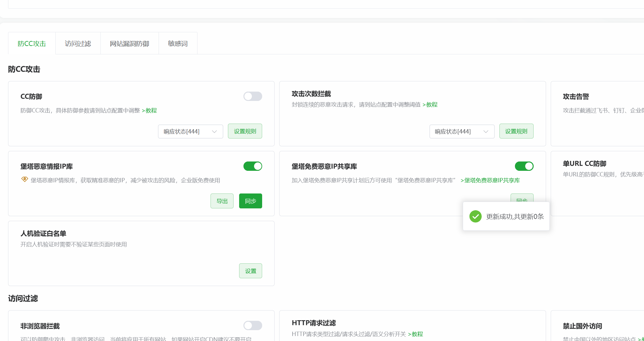Click 导出 button for 恶意情报IP库
The image size is (644, 341).
222,201
